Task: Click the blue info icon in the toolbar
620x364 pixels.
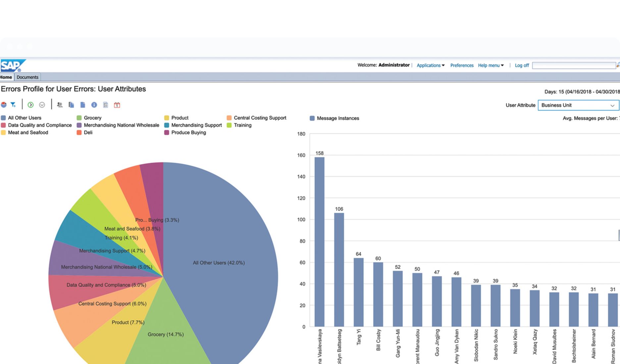Action: click(x=94, y=105)
